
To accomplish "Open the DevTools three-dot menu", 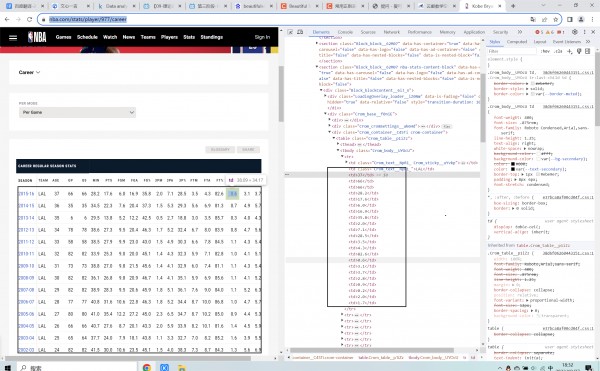I will click(x=584, y=32).
